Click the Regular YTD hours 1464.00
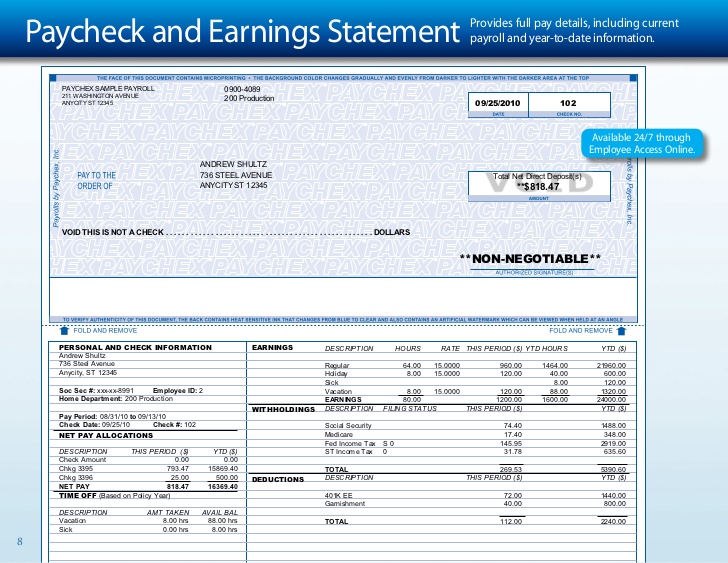This screenshot has width=728, height=563. 555,366
